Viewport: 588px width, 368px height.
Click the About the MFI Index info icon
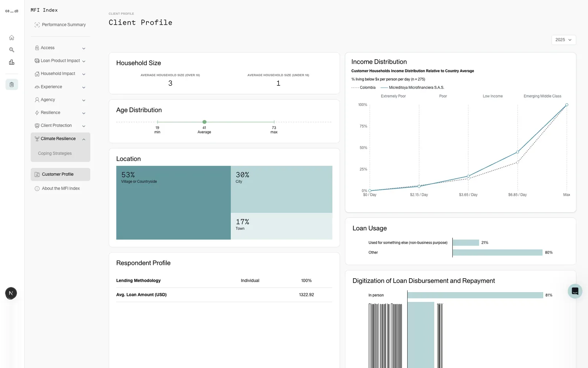[x=37, y=188]
